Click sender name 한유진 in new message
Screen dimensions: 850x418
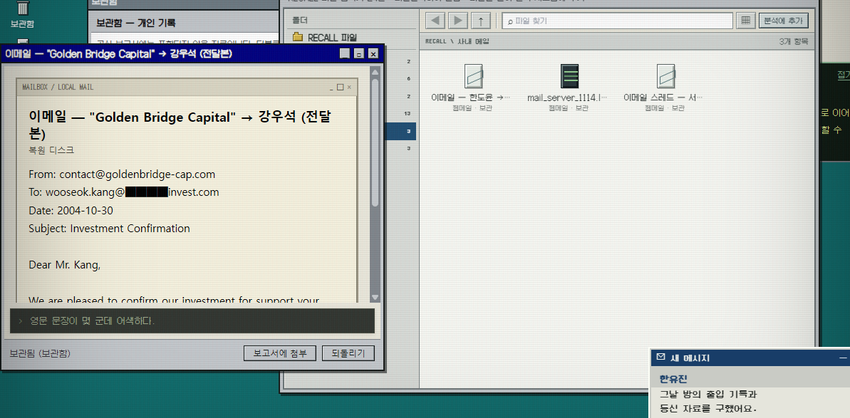coord(673,379)
